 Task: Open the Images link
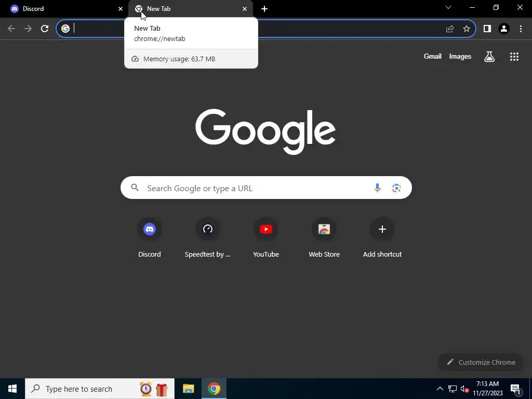(x=460, y=56)
